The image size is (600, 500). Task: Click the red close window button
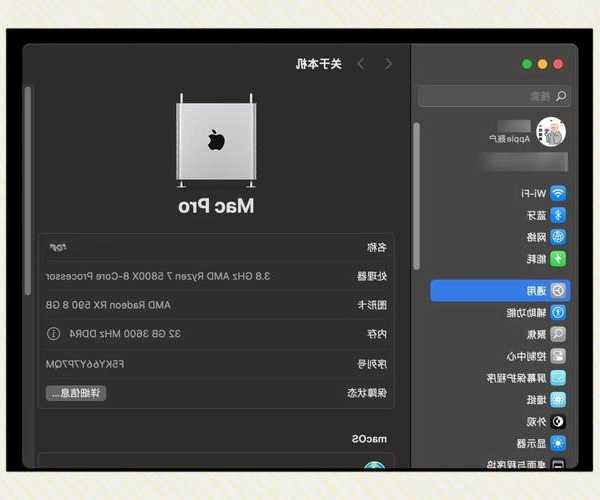point(558,64)
